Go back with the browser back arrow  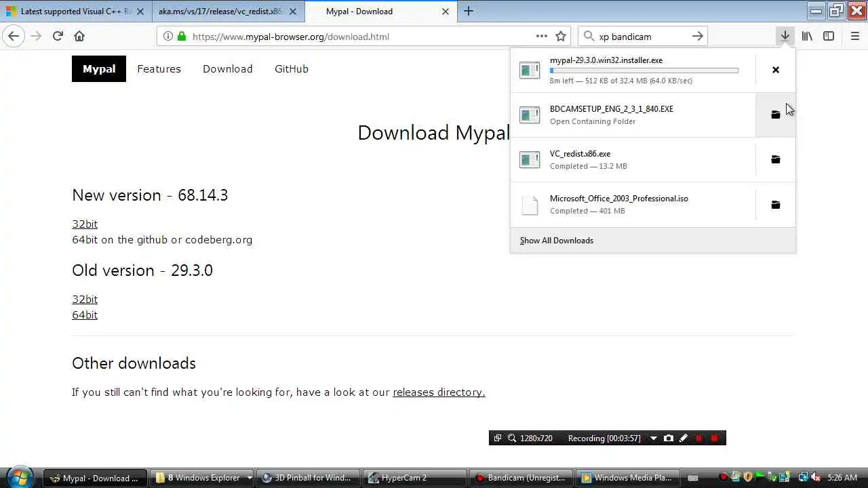pos(14,37)
